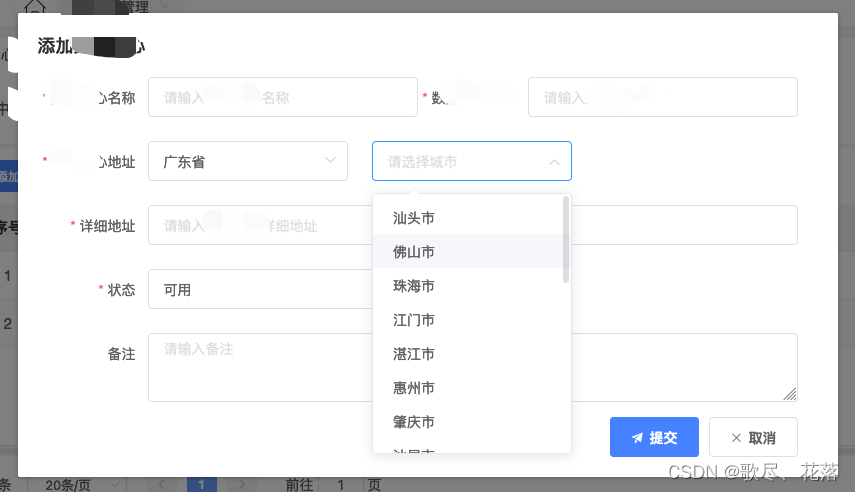Go to previous page in background pagination
The width and height of the screenshot is (855, 492).
point(162,484)
